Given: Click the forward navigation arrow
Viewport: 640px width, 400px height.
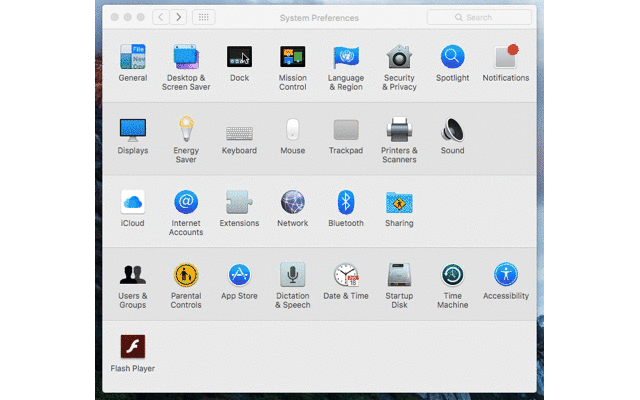Looking at the screenshot, I should click(179, 17).
